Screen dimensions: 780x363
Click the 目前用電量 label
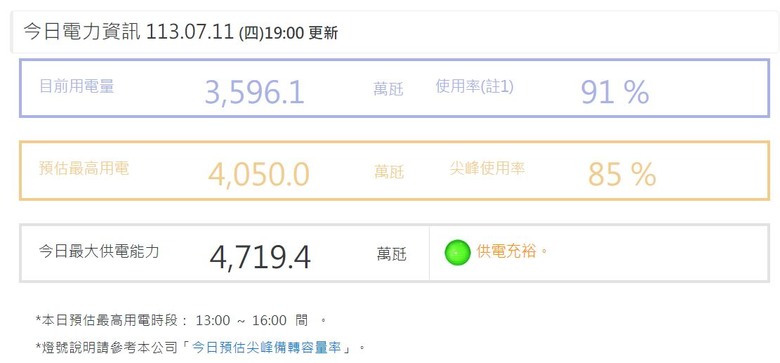tap(77, 86)
